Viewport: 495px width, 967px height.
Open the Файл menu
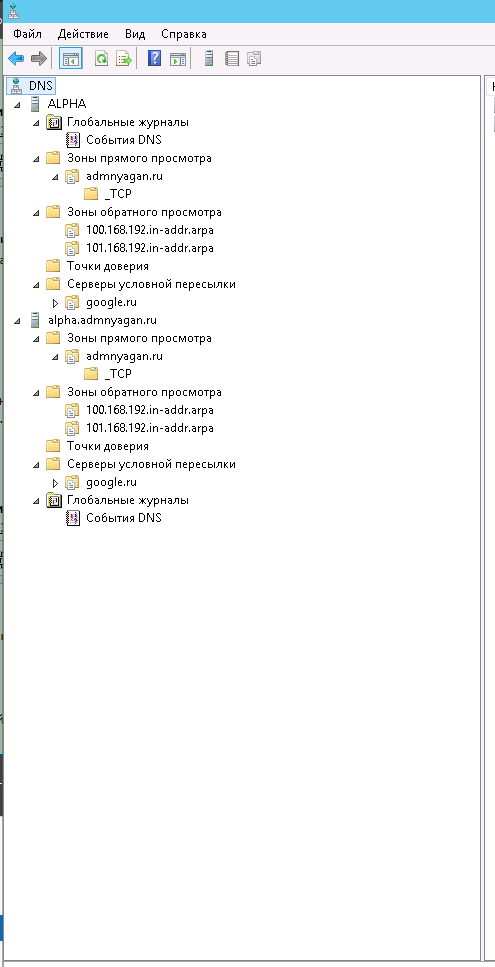[x=27, y=34]
